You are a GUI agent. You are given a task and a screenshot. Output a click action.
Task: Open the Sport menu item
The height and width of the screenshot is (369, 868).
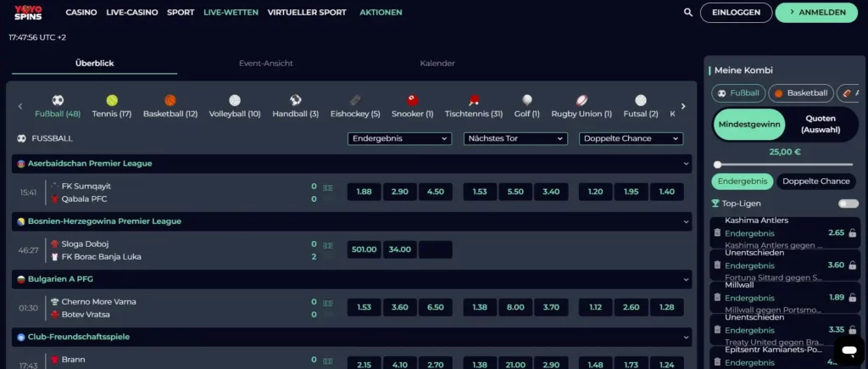[x=181, y=12]
